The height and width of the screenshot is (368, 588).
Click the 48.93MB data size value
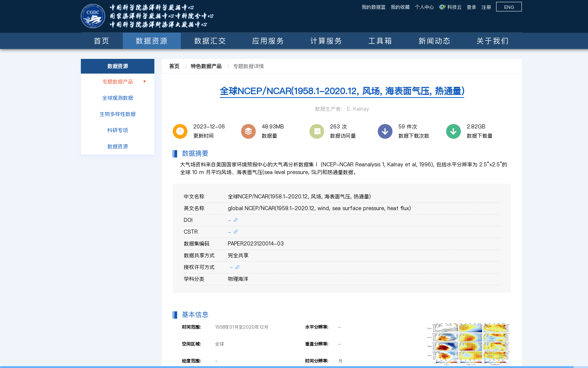[273, 127]
